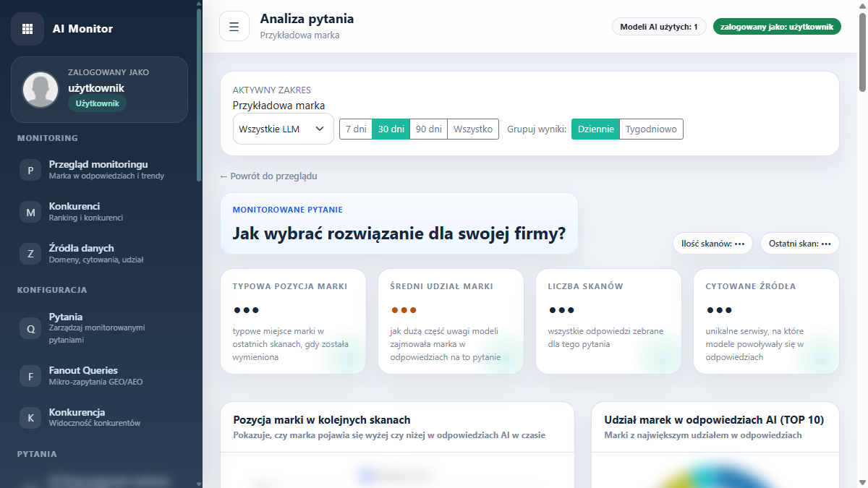Click the Użytkownik role badge
The image size is (868, 488).
pos(97,103)
